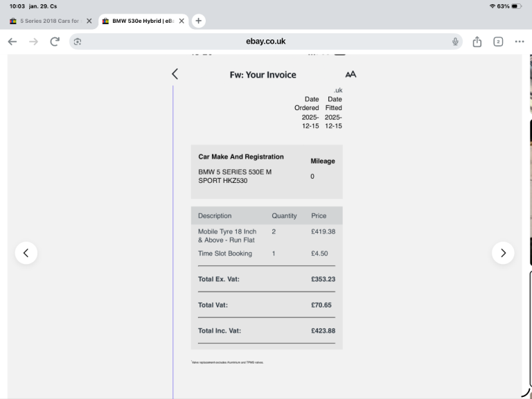Click the ebay.co.uk address bar
The width and height of the screenshot is (532, 399).
click(266, 42)
